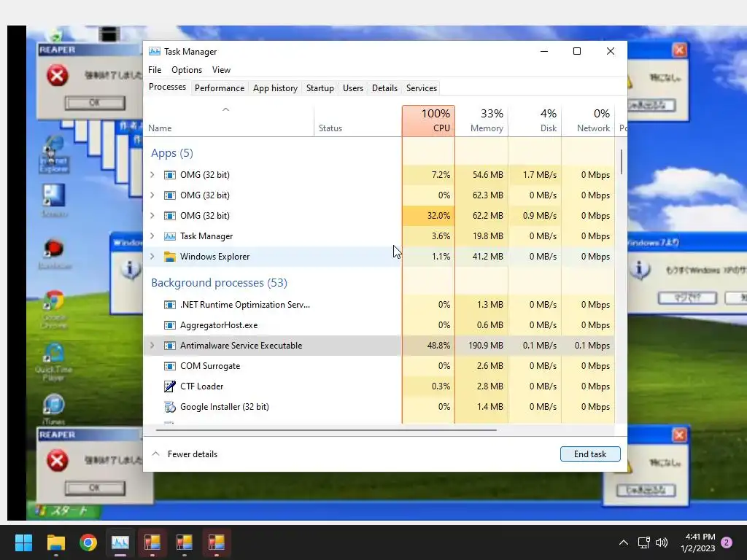Switch to the Services tab
Viewport: 747px width, 560px height.
(422, 88)
